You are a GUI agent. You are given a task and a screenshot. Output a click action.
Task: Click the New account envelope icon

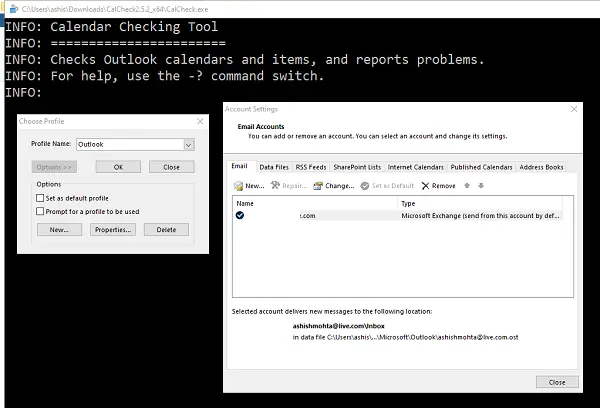coord(238,186)
